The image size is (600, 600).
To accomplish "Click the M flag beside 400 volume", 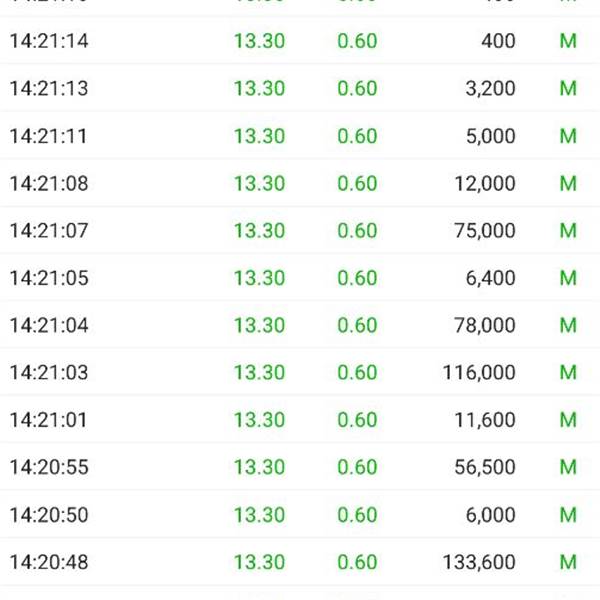I will (568, 41).
